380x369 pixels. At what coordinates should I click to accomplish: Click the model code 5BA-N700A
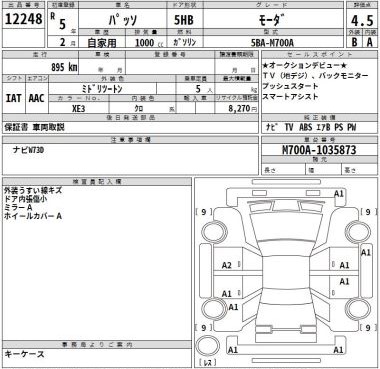(273, 43)
